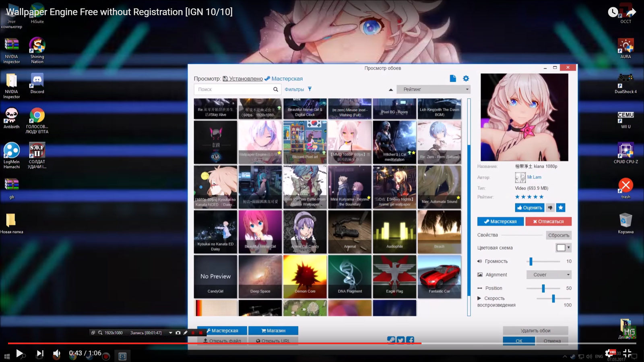
Task: Open the DualShock 4 desktop icon
Action: pos(625,83)
